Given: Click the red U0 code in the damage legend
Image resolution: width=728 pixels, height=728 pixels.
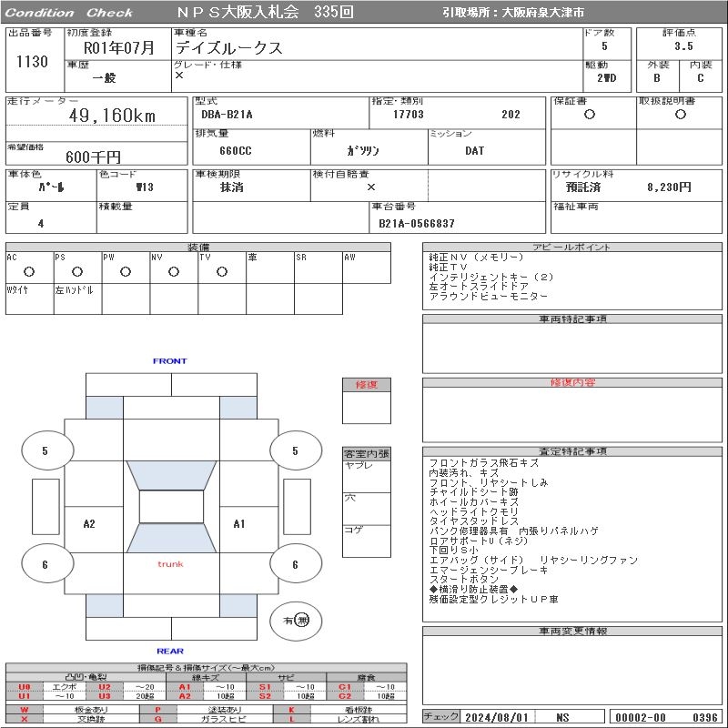Looking at the screenshot, I should click(25, 687).
